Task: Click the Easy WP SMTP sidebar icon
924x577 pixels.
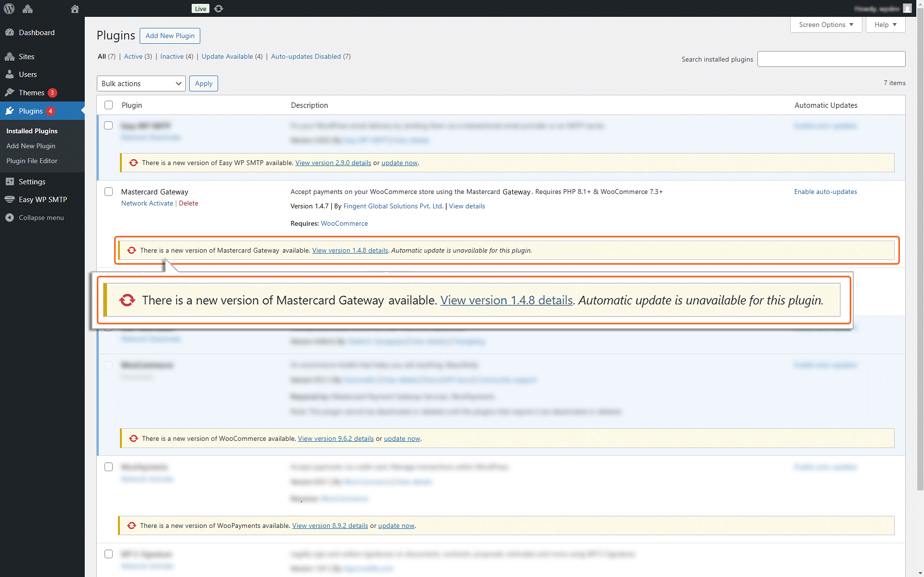Action: click(x=10, y=199)
